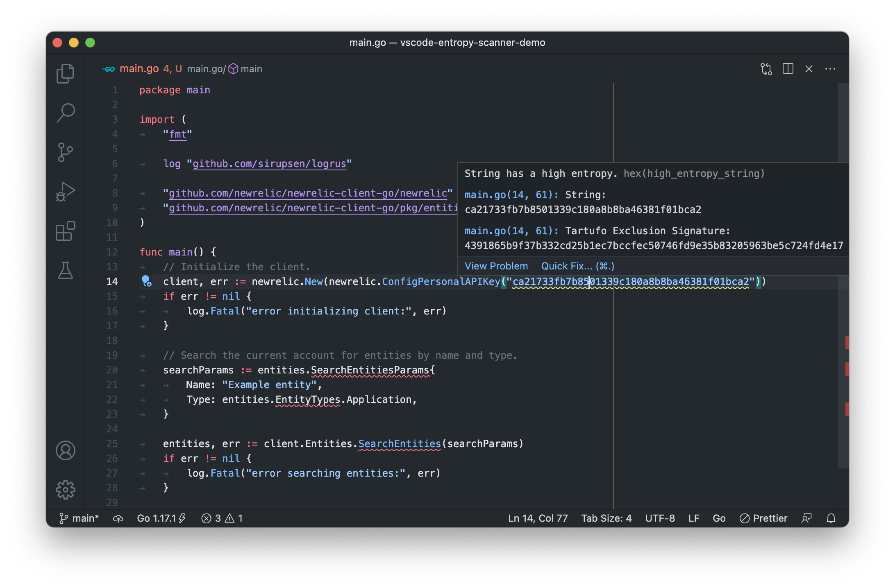The width and height of the screenshot is (895, 588).
Task: Open the Accounts icon menu
Action: (x=65, y=450)
